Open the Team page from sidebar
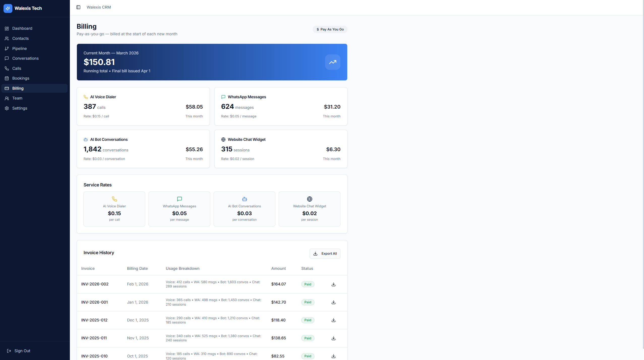The width and height of the screenshot is (644, 360). pyautogui.click(x=17, y=98)
